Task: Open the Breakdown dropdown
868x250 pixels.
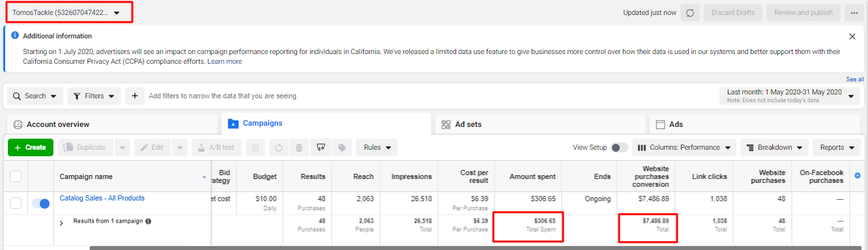Action: (774, 148)
